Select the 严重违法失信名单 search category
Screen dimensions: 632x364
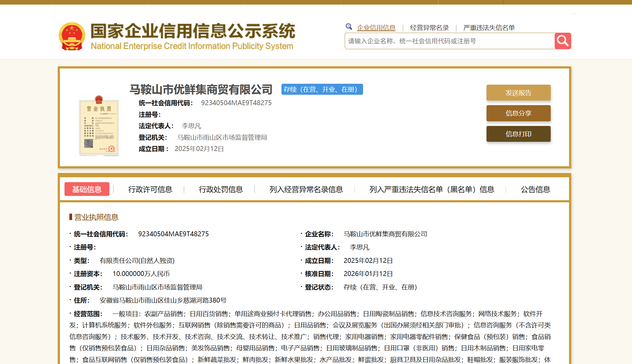(489, 28)
